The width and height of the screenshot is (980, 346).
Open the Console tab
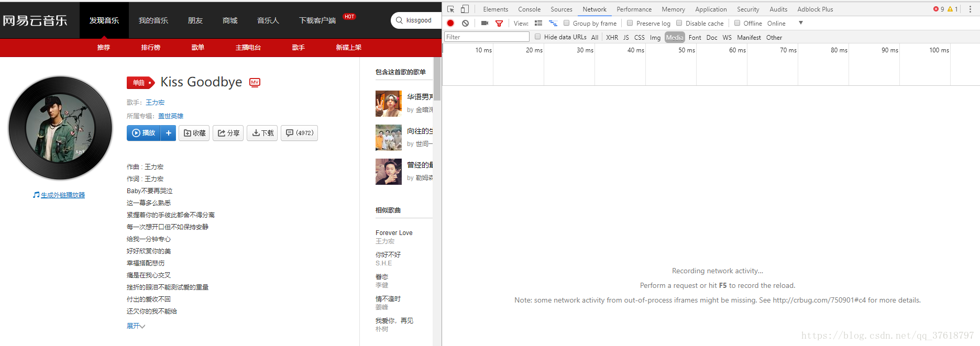click(x=529, y=9)
